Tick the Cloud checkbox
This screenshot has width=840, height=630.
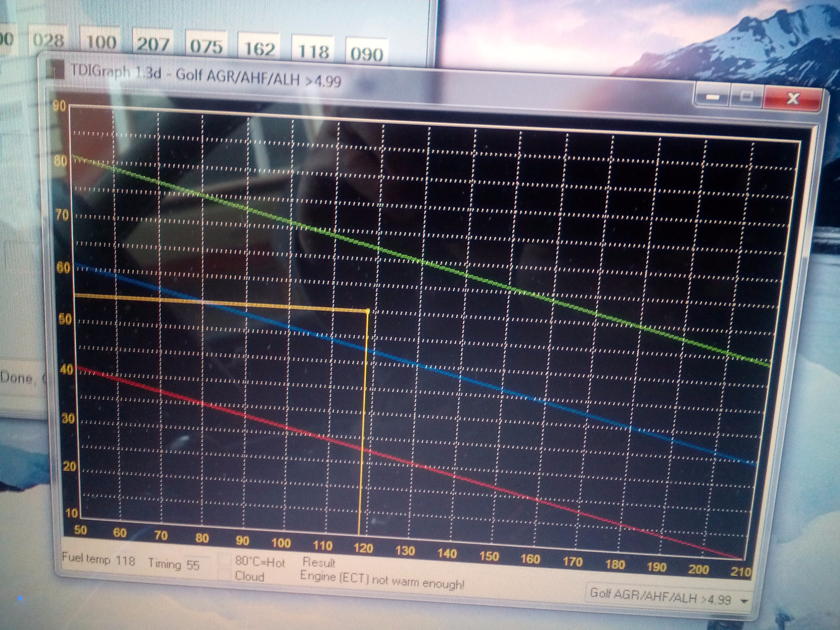pyautogui.click(x=224, y=574)
